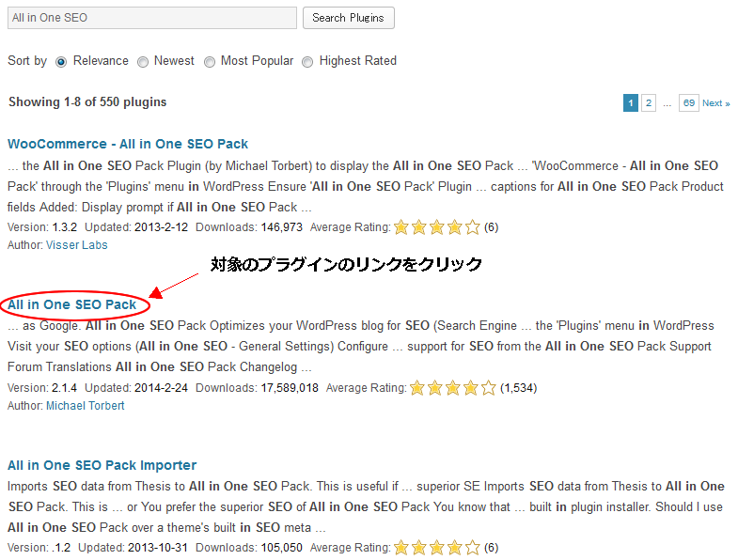Sort plugins by Highest Rated

click(307, 62)
